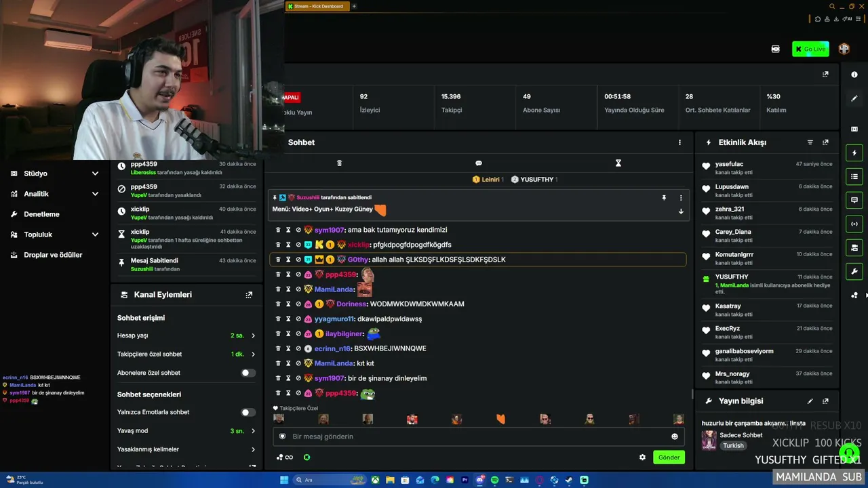Filter the Etkinlik Akışı activity feed
The width and height of the screenshot is (868, 488).
810,142
